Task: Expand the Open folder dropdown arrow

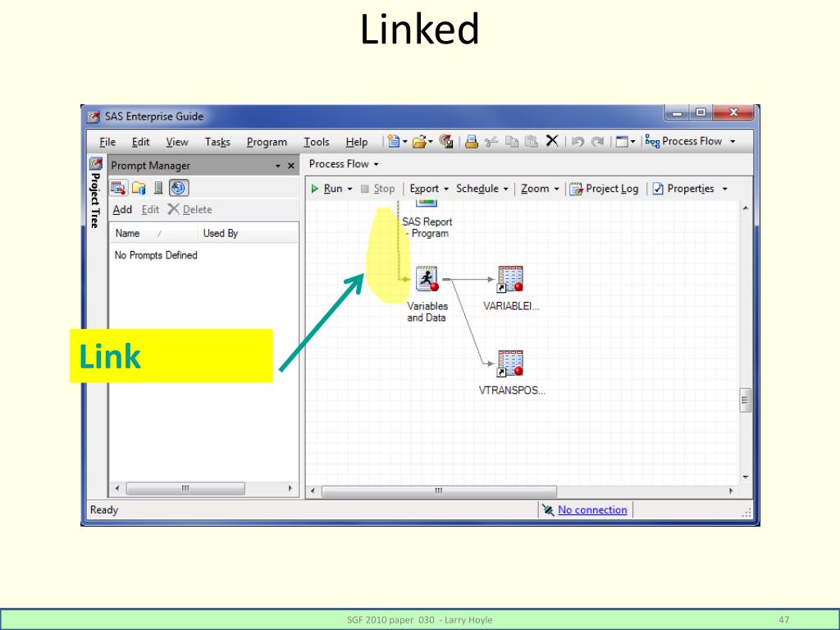Action: point(430,142)
